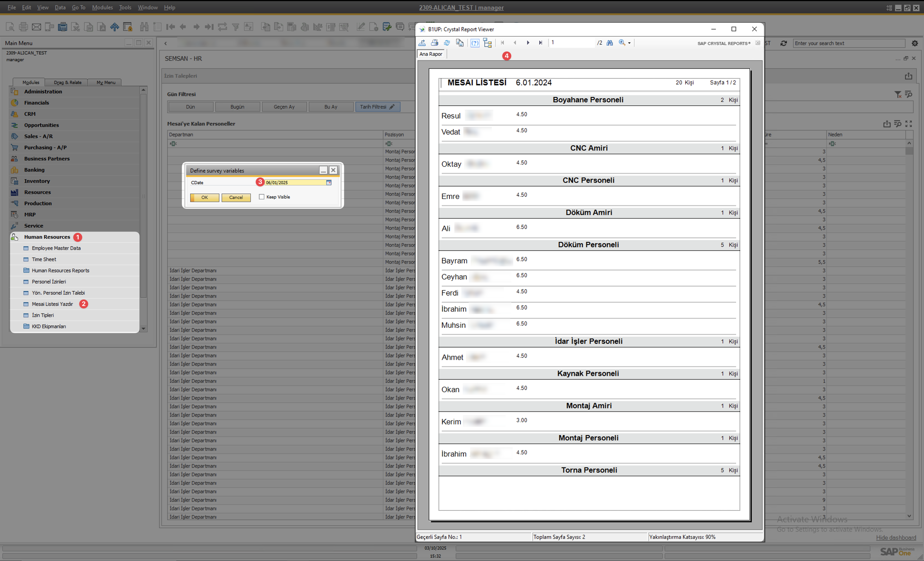Click Cancel in Define survey variables

pos(236,198)
